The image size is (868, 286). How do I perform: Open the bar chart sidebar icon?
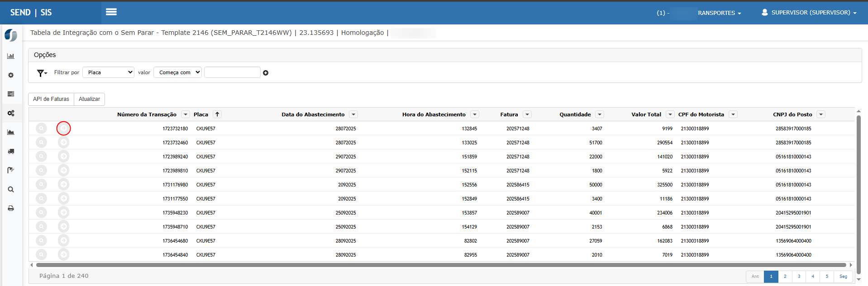(11, 56)
